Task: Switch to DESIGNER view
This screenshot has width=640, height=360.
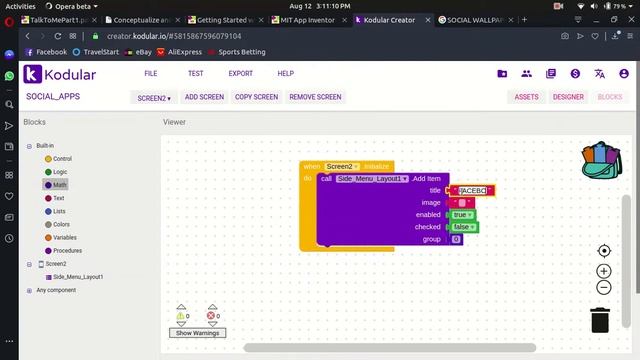Action: click(x=568, y=97)
